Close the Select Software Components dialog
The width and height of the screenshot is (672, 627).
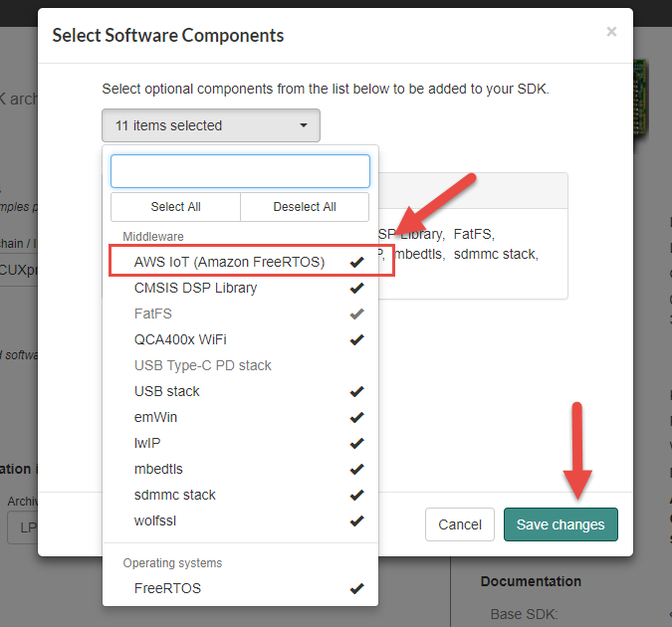click(x=611, y=32)
